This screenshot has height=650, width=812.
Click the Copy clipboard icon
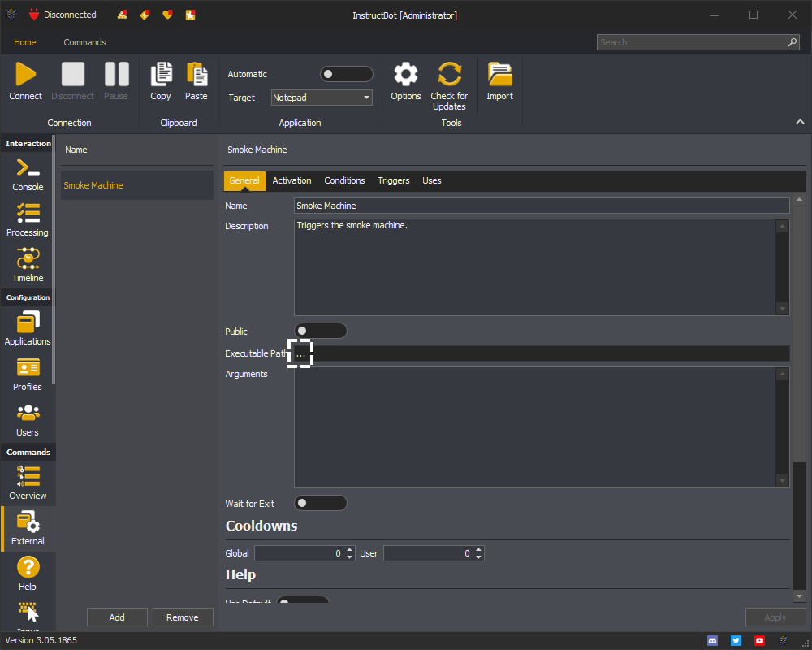(161, 74)
